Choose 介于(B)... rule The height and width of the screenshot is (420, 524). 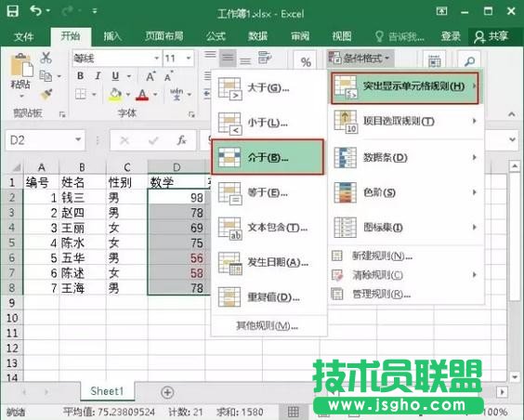click(268, 157)
